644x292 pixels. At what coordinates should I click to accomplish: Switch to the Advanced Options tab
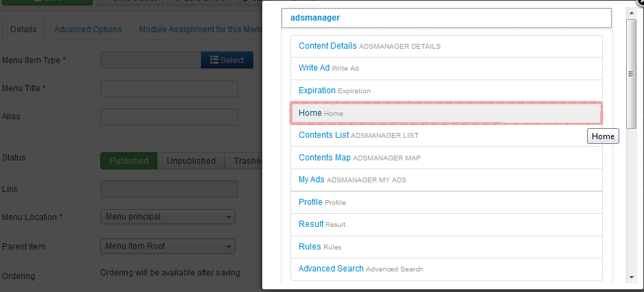coord(88,29)
